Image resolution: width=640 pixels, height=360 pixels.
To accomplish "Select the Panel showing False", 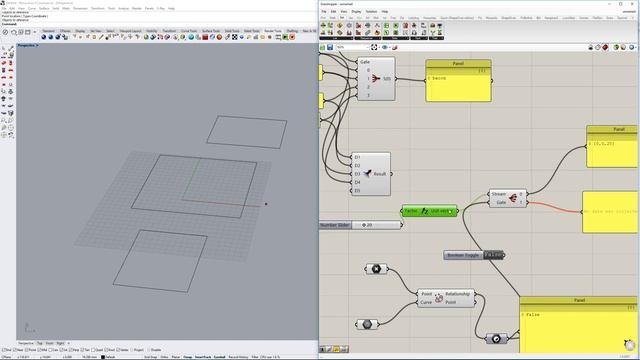I will coord(578,324).
